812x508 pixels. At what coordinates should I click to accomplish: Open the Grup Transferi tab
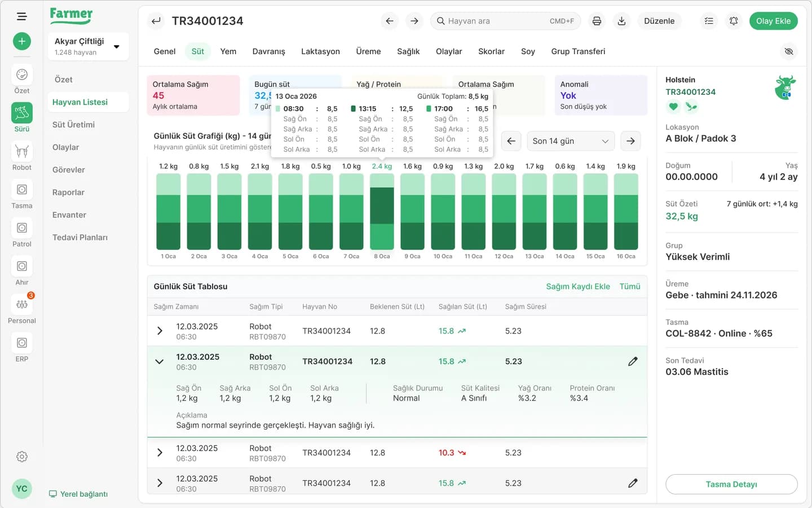tap(578, 51)
